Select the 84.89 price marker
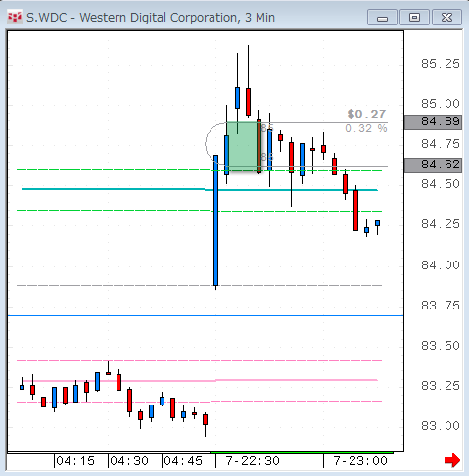469x476 pixels. [433, 122]
